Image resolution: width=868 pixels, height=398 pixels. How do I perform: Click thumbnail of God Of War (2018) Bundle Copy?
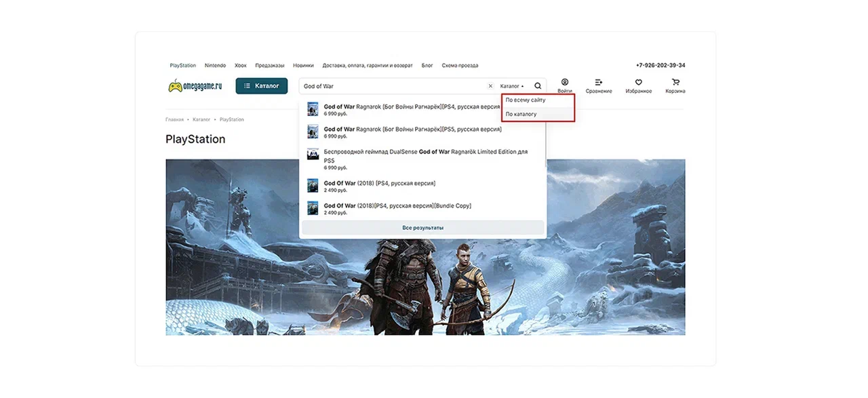click(x=313, y=207)
